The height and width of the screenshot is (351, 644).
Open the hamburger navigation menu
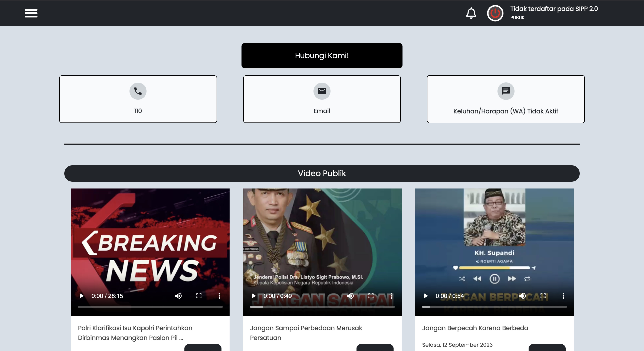pyautogui.click(x=31, y=13)
